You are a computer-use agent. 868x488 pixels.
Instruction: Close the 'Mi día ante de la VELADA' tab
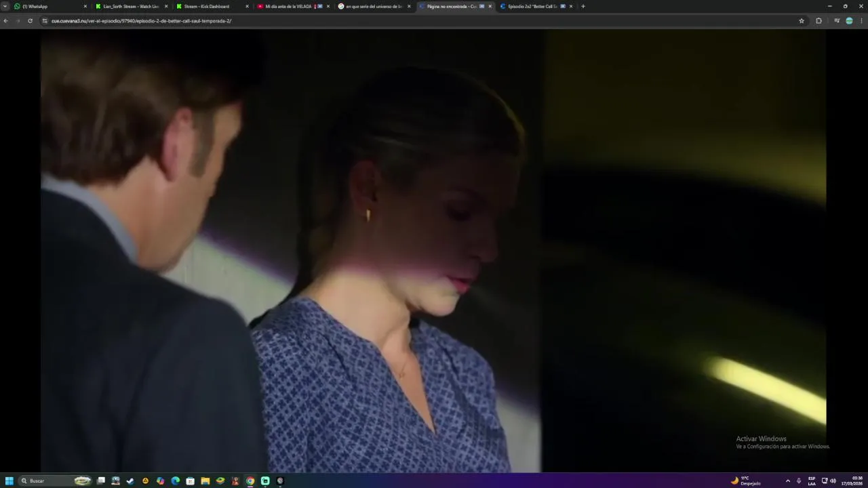(x=328, y=6)
